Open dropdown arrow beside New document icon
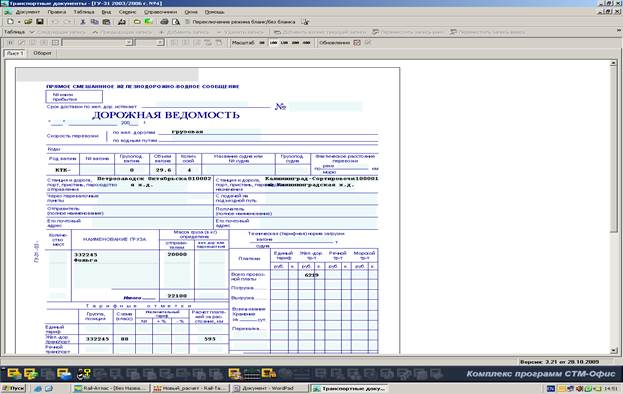Viewport: 623px width, 394px height. tap(19, 22)
